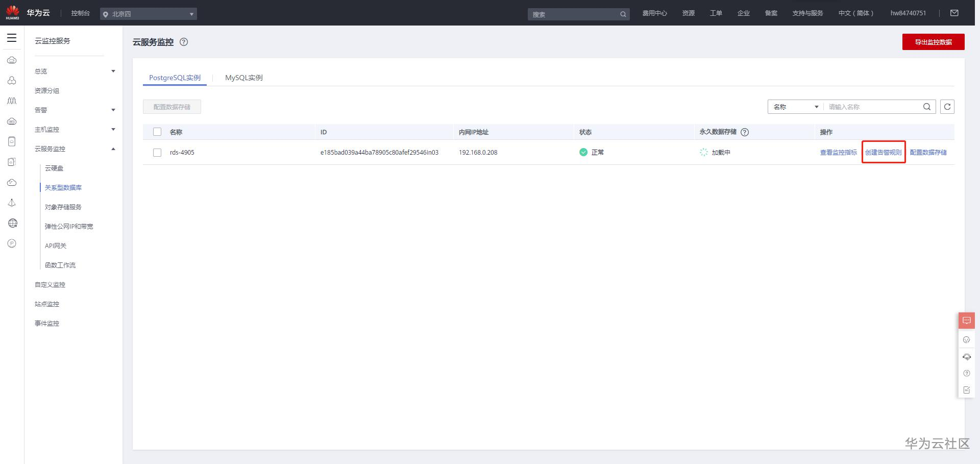
Task: Click the instance ID e185bad039a44ba78905c80afef29546in03
Action: [379, 153]
